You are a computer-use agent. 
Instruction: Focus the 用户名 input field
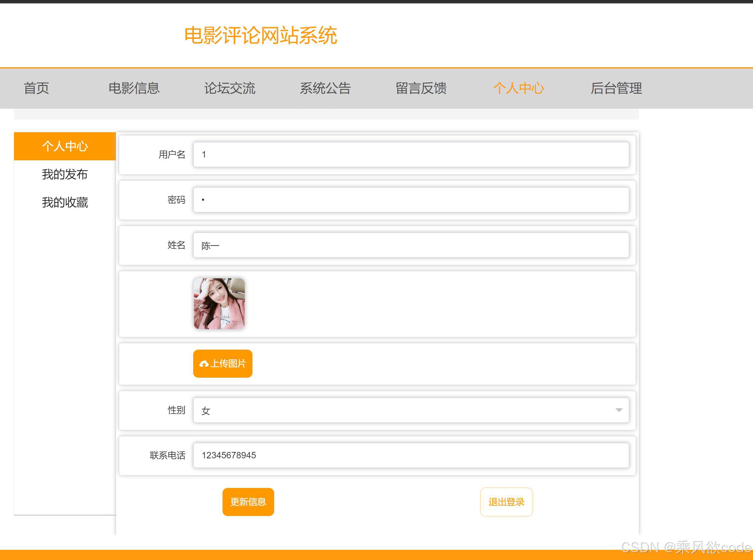tap(411, 155)
